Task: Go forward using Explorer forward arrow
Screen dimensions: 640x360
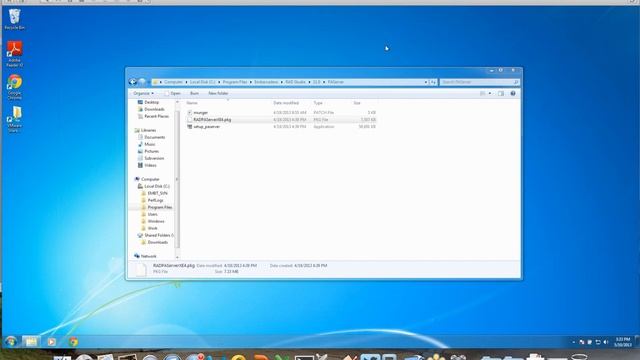Action: pyautogui.click(x=142, y=82)
